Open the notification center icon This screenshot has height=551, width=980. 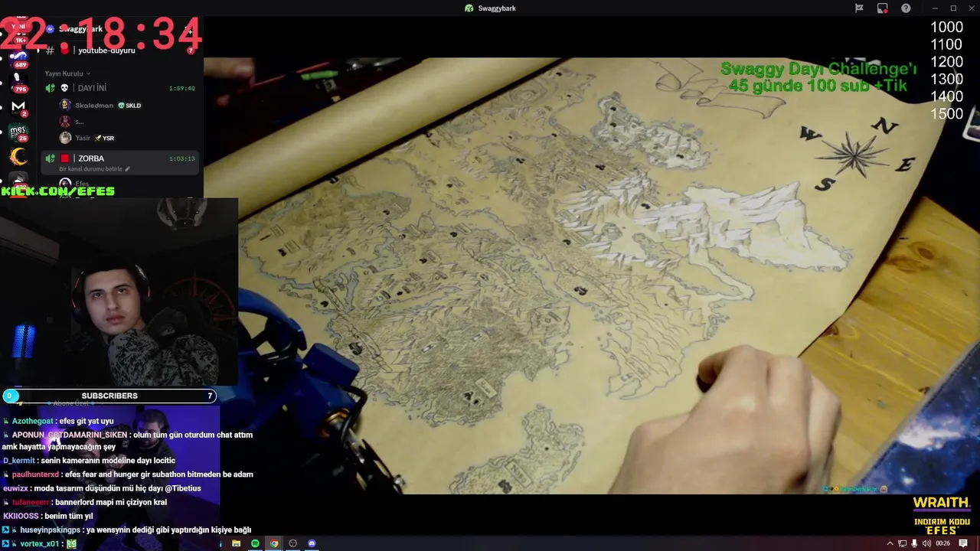click(x=963, y=543)
